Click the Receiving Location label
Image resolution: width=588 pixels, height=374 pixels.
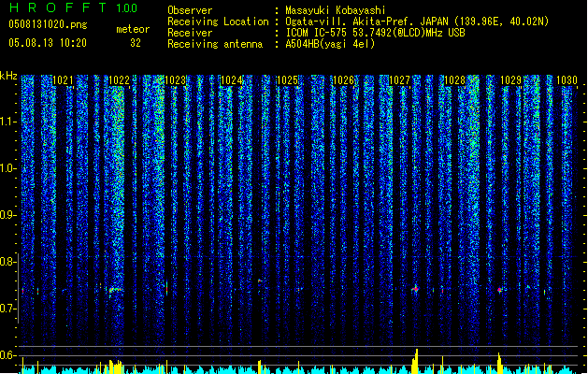(x=218, y=22)
